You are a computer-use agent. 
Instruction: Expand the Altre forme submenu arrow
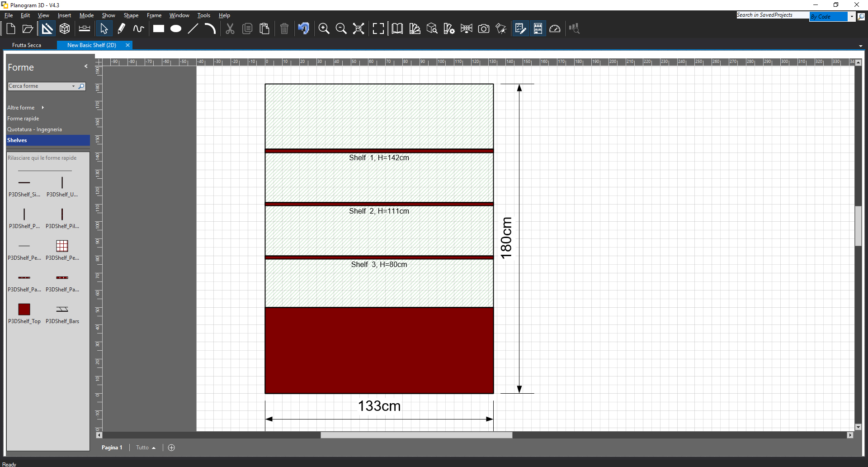(43, 108)
